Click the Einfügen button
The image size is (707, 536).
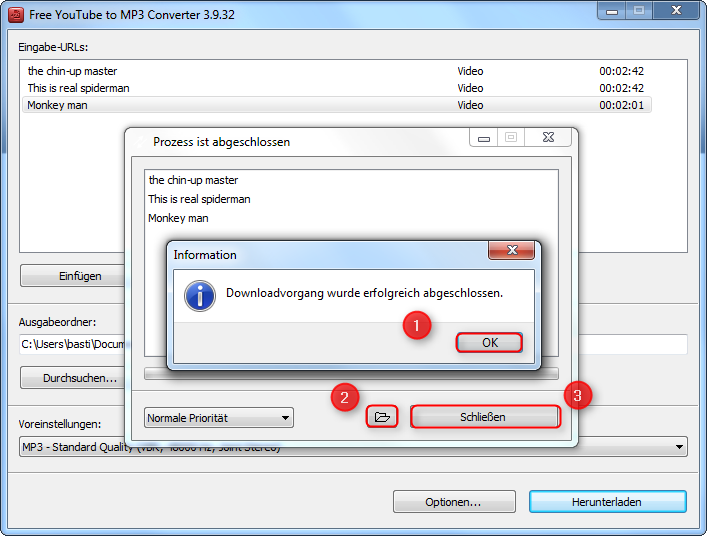[x=74, y=275]
